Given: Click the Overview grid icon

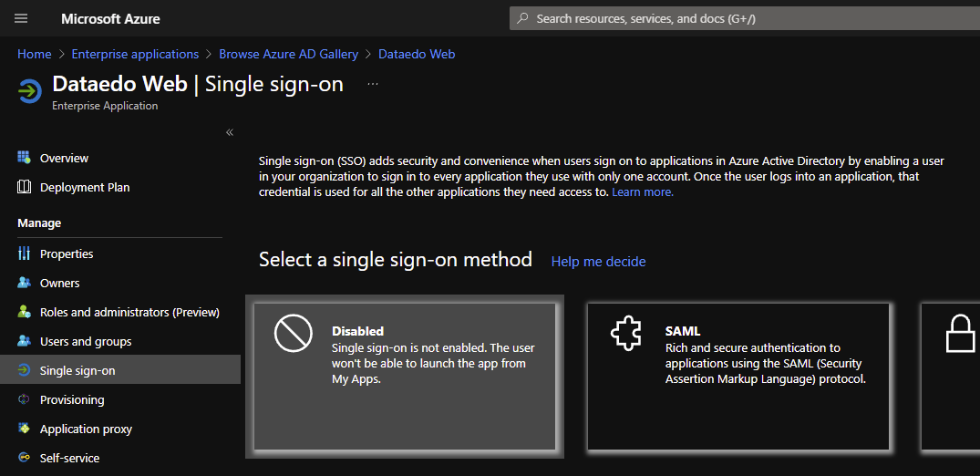Looking at the screenshot, I should click(x=25, y=158).
